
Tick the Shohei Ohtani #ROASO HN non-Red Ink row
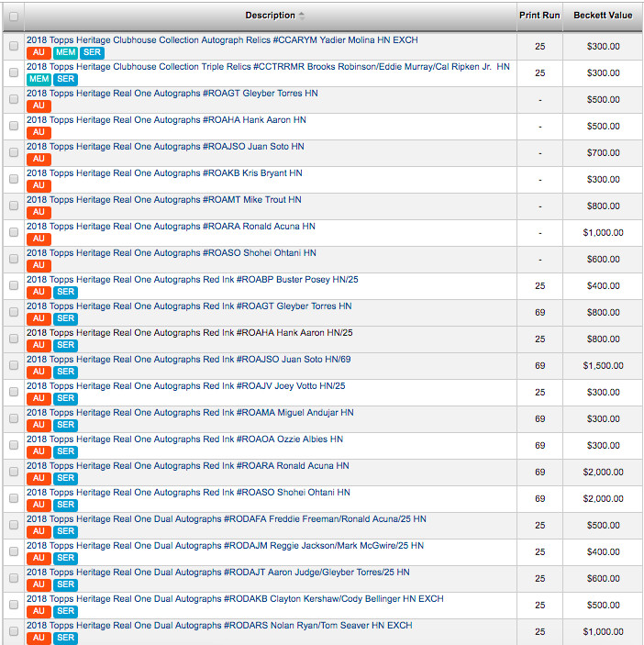tap(14, 259)
